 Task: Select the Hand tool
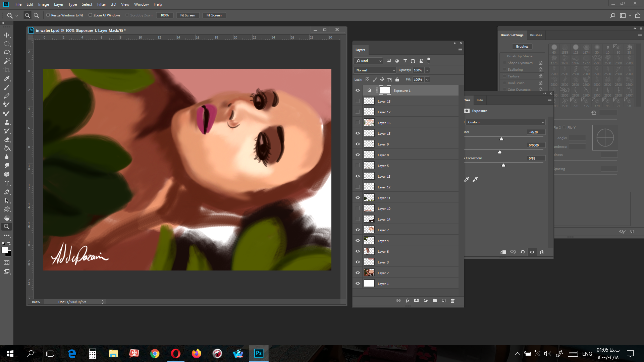7,218
